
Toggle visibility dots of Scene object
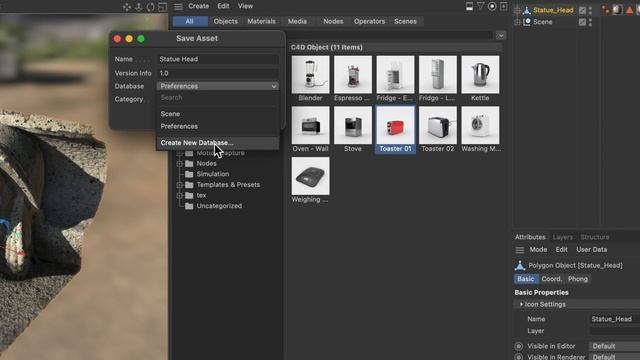click(x=590, y=22)
